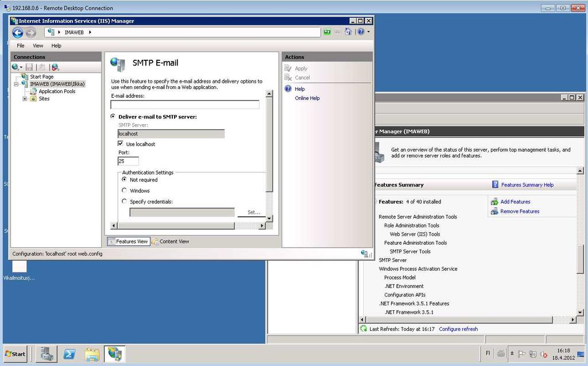Select the Start Page tree item

coord(41,76)
